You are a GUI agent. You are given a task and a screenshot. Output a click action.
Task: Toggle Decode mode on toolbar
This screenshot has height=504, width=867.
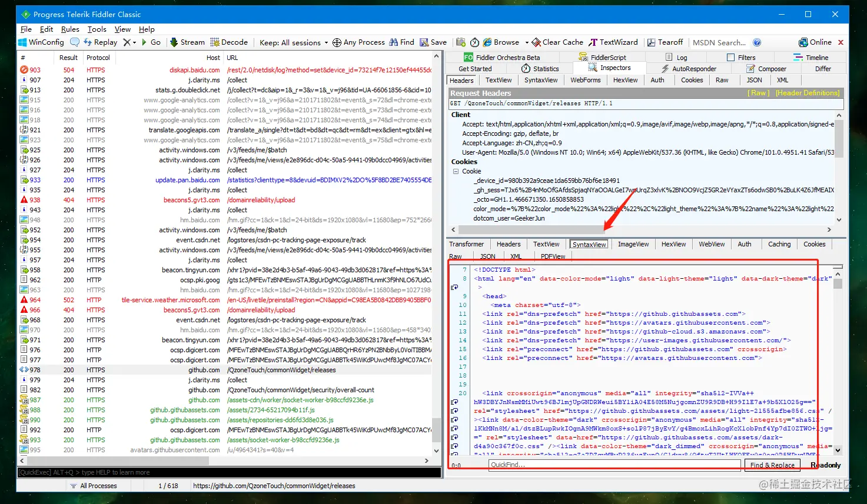[228, 42]
